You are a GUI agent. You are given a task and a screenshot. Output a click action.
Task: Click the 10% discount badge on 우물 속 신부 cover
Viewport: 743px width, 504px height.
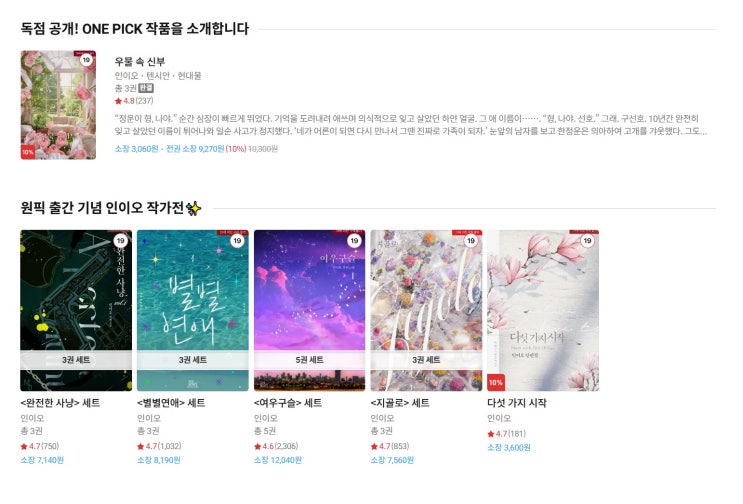click(28, 152)
